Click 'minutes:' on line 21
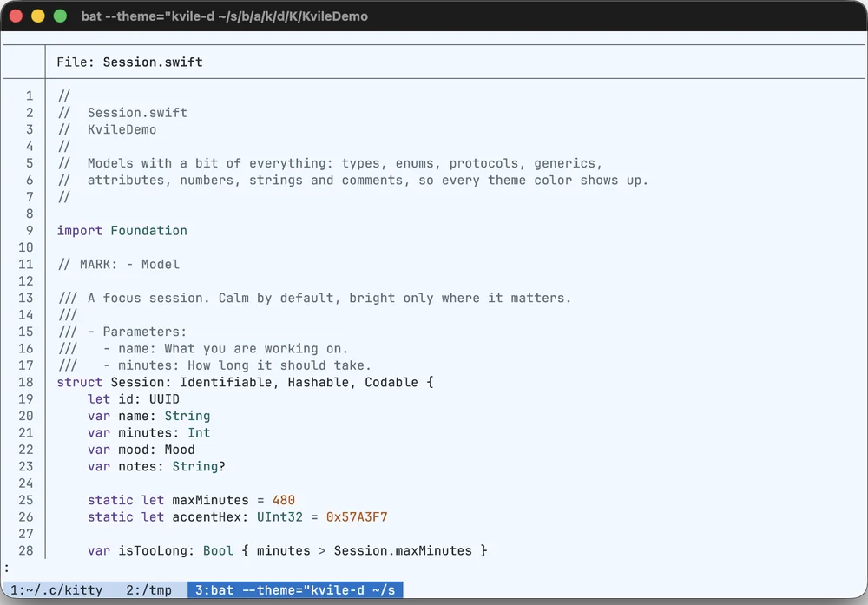The image size is (868, 605). point(148,433)
